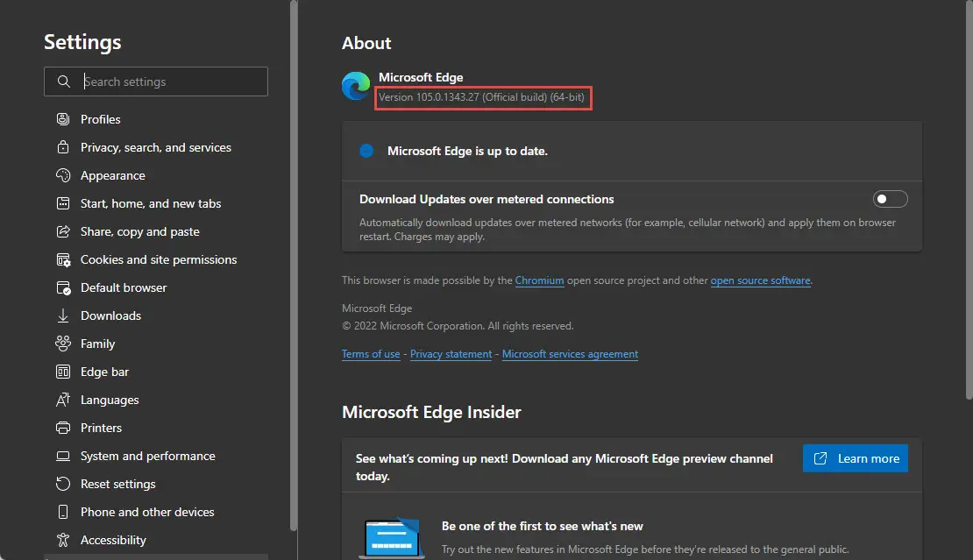
Task: Click the Learn more button
Action: 855,458
